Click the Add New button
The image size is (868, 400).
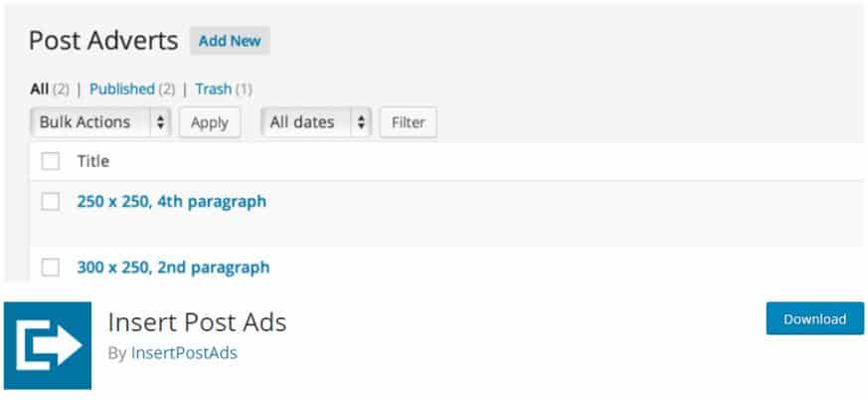click(230, 41)
